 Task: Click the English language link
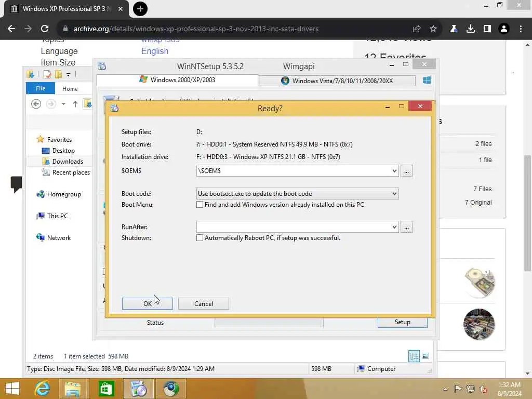155,51
